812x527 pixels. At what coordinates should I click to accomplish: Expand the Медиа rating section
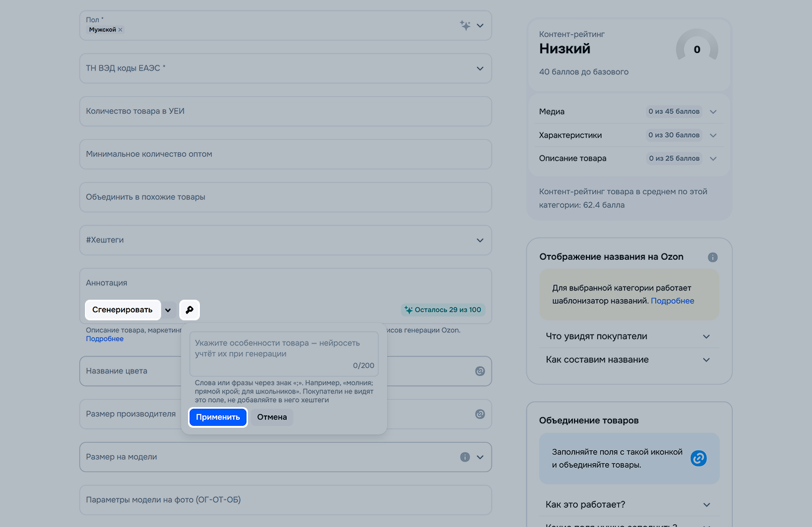click(x=713, y=112)
